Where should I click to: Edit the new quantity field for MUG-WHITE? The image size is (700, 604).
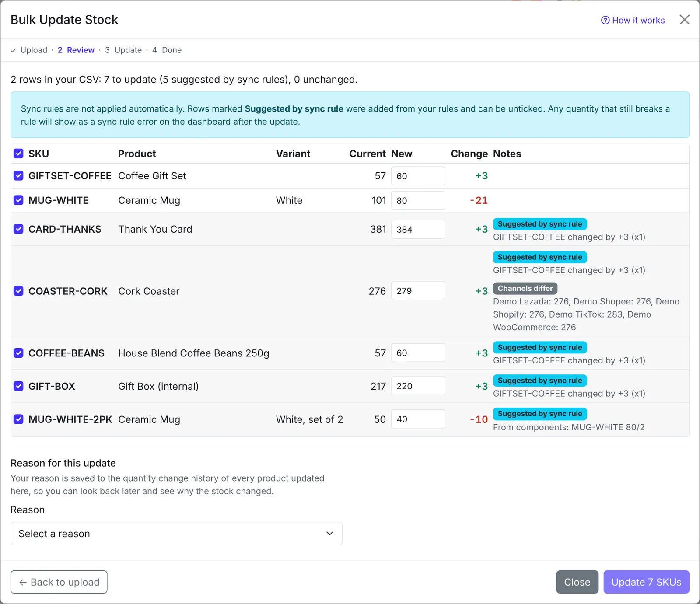pos(418,200)
